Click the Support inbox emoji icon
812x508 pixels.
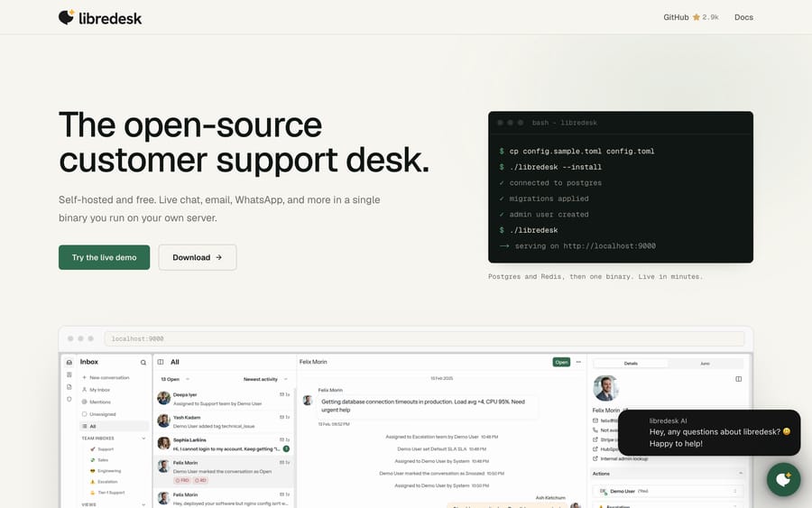93,449
